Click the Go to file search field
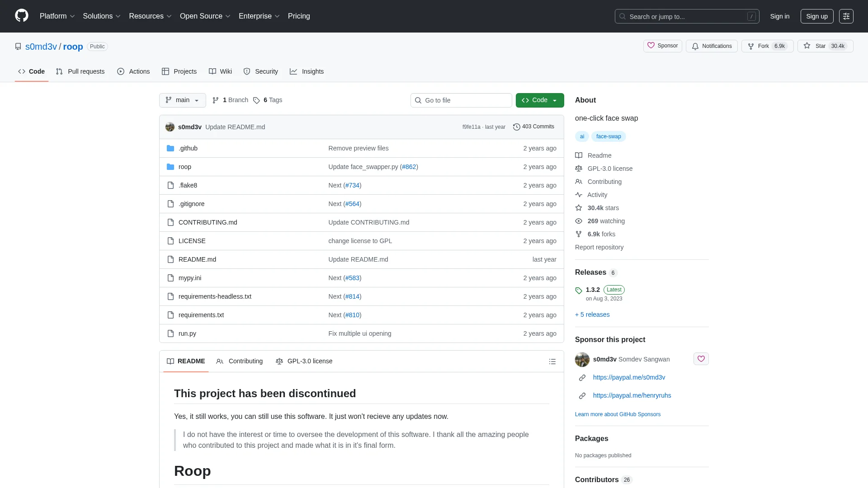The width and height of the screenshot is (868, 488). pyautogui.click(x=461, y=100)
